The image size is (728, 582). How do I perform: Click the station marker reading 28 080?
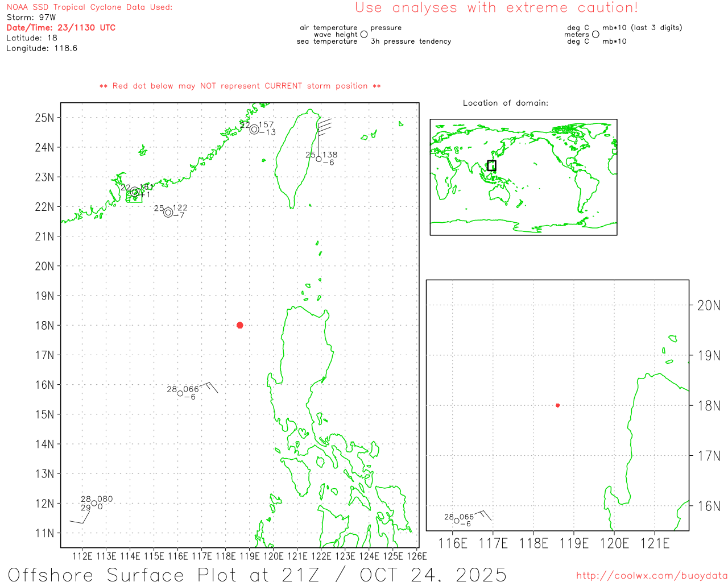click(x=94, y=503)
